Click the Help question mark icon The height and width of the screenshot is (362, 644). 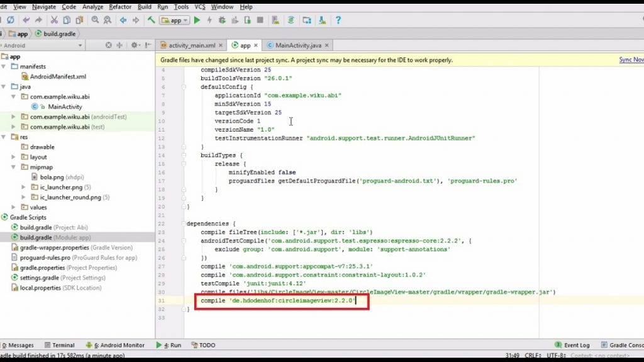(338, 20)
